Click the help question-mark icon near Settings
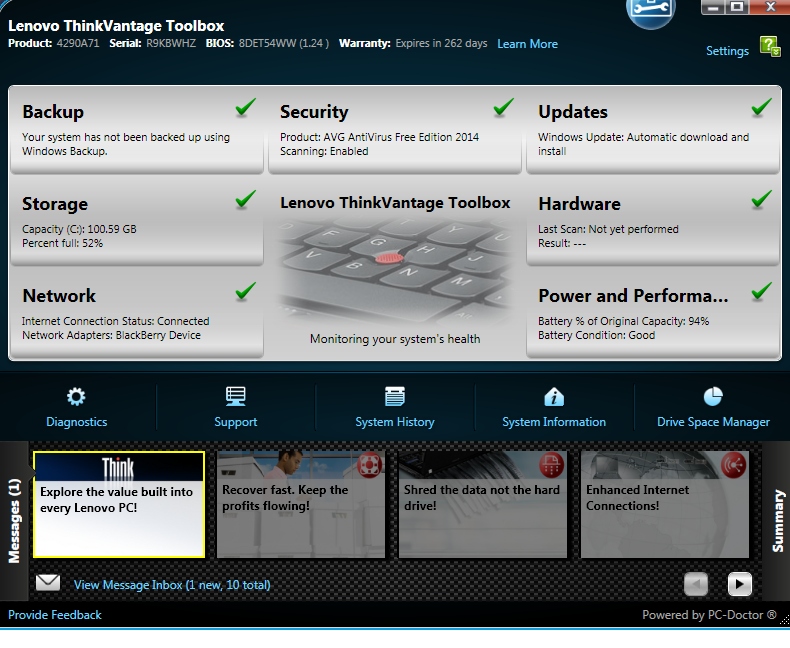This screenshot has width=790, height=648. pyautogui.click(x=770, y=47)
